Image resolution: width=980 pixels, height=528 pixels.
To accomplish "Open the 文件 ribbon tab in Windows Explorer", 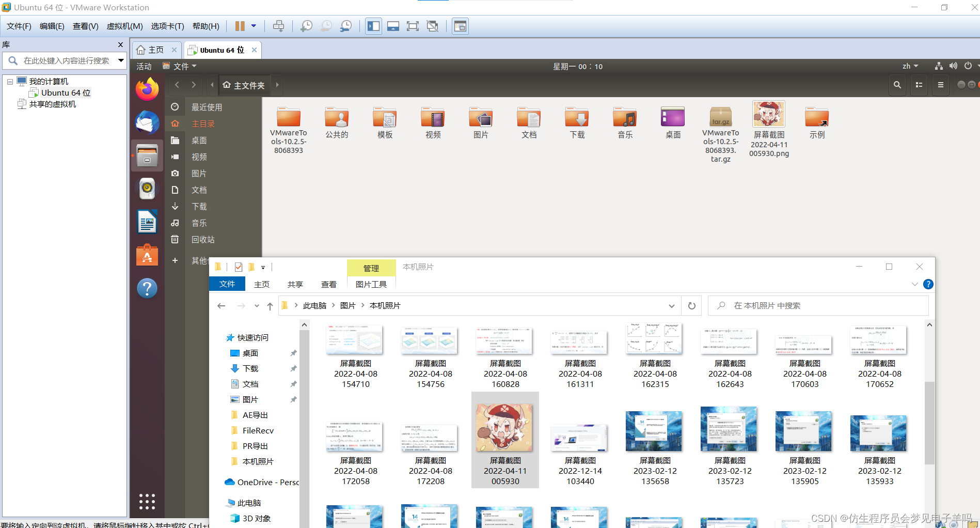I will [227, 284].
